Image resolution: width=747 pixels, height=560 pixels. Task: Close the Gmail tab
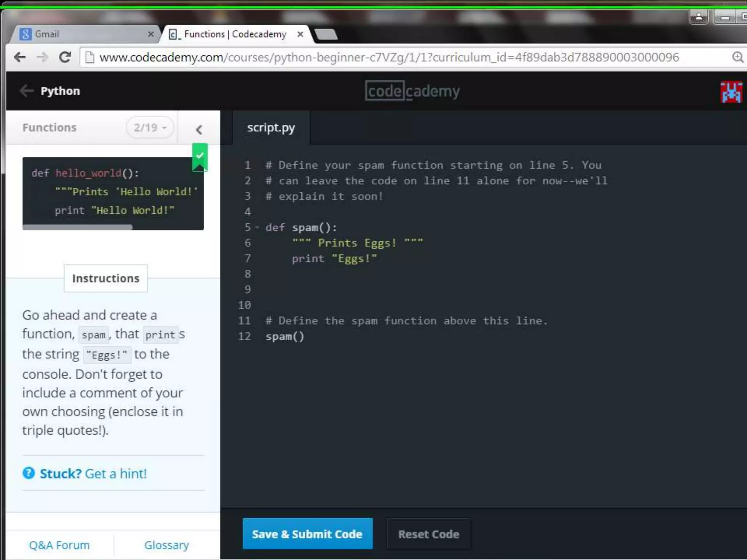click(x=151, y=34)
